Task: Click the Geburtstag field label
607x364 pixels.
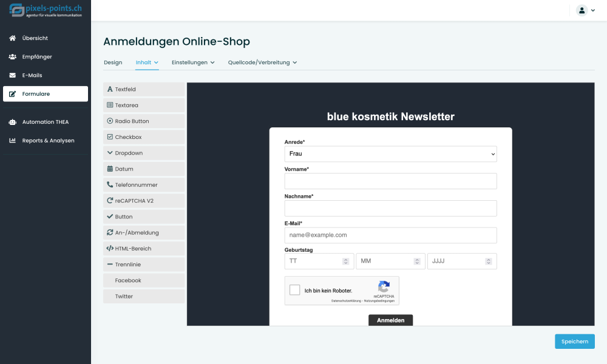Action: 299,250
